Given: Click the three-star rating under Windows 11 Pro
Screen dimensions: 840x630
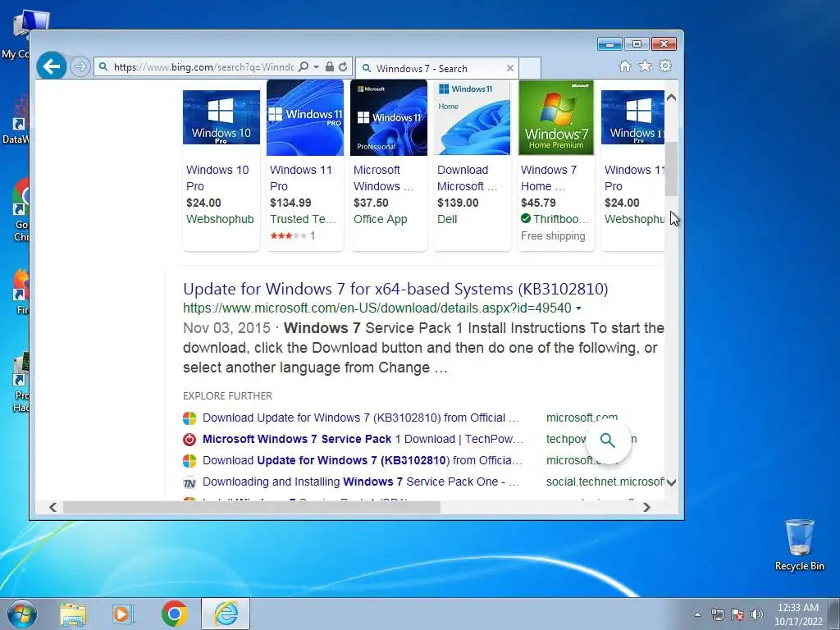Looking at the screenshot, I should (288, 235).
